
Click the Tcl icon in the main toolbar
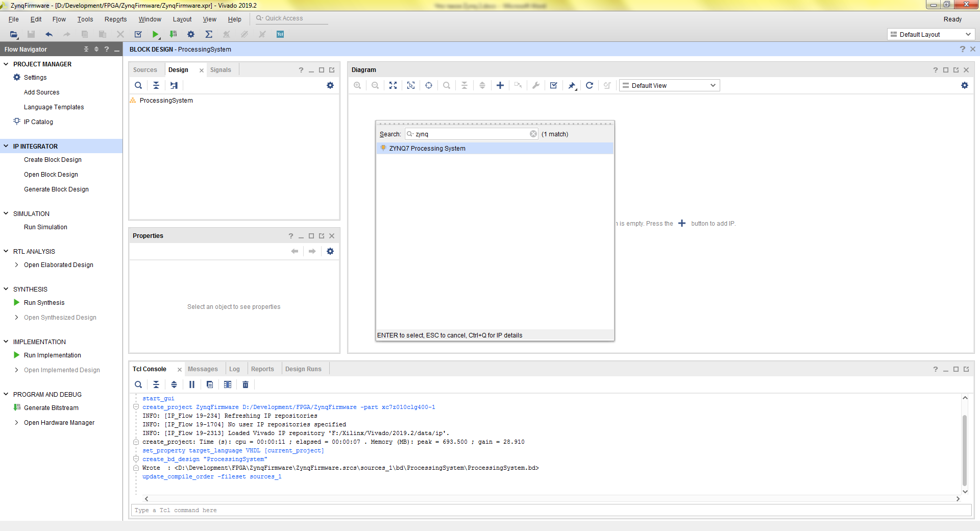(280, 34)
